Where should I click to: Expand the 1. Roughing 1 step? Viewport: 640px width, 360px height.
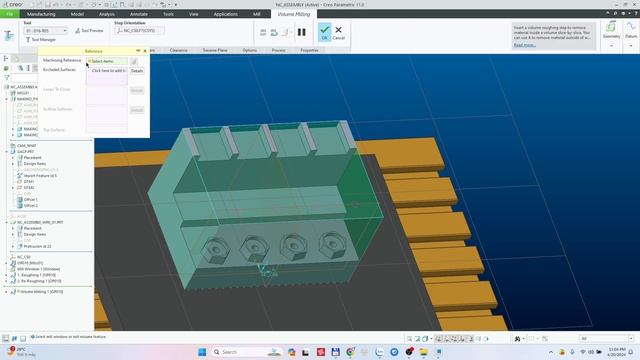point(7,275)
